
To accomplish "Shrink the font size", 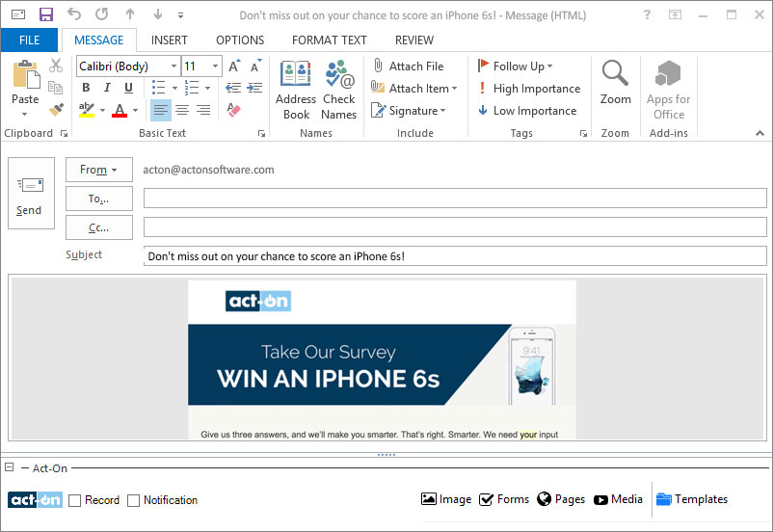I will [254, 66].
